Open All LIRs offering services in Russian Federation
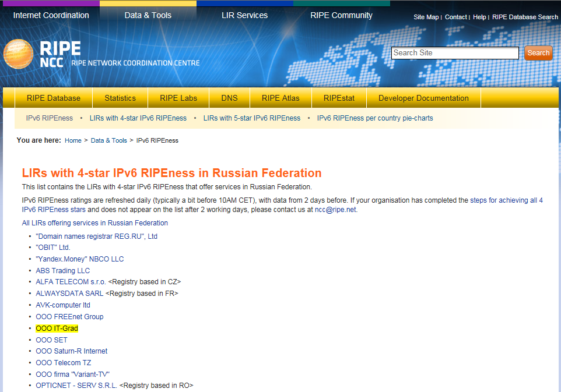The width and height of the screenshot is (561, 392). [95, 223]
